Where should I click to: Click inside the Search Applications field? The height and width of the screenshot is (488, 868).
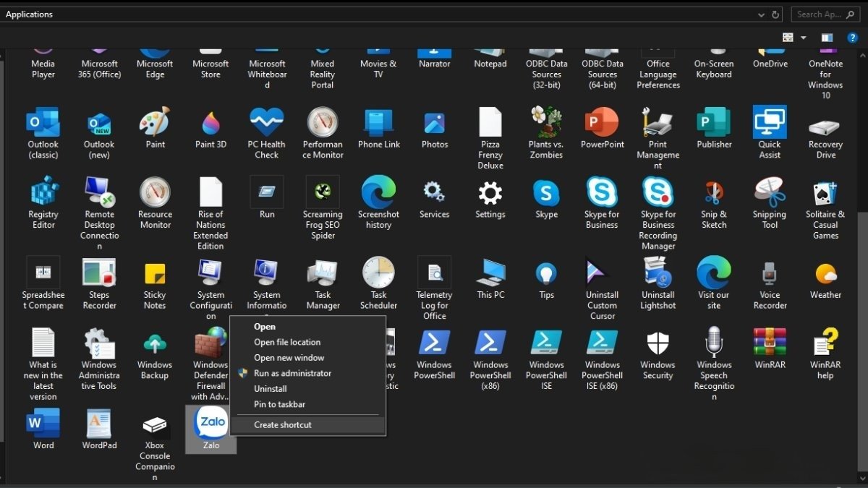(821, 14)
